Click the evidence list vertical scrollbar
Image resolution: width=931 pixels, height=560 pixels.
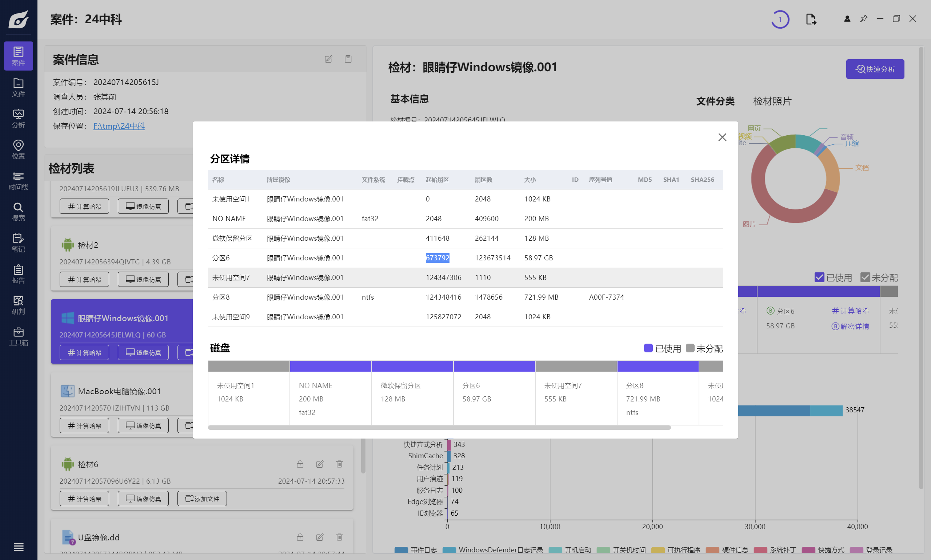tap(363, 456)
